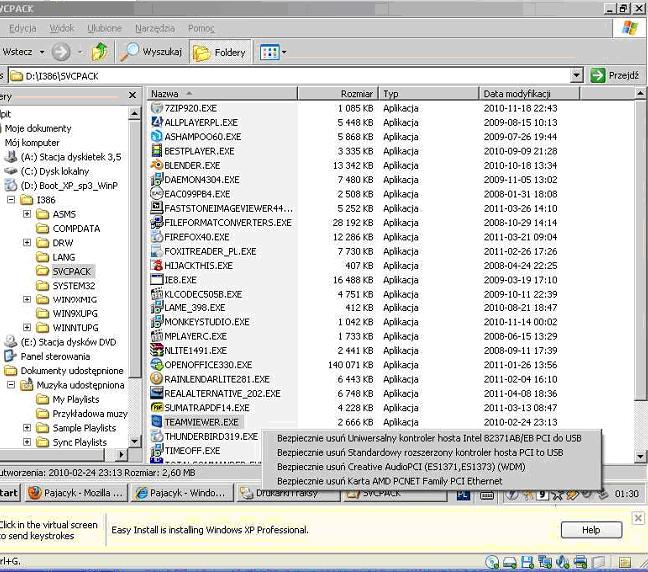This screenshot has height=572, width=648.
Task: Toggle the Foldery pane button
Action: 220,52
